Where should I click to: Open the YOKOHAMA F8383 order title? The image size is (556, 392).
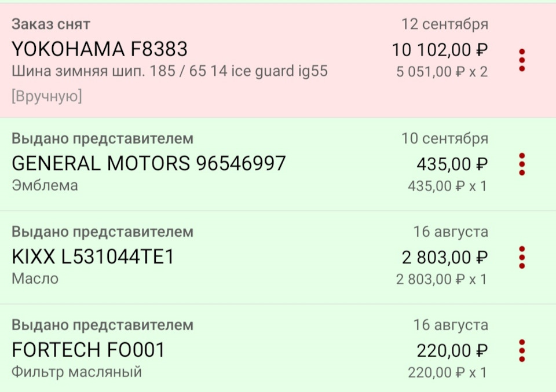[x=100, y=49]
